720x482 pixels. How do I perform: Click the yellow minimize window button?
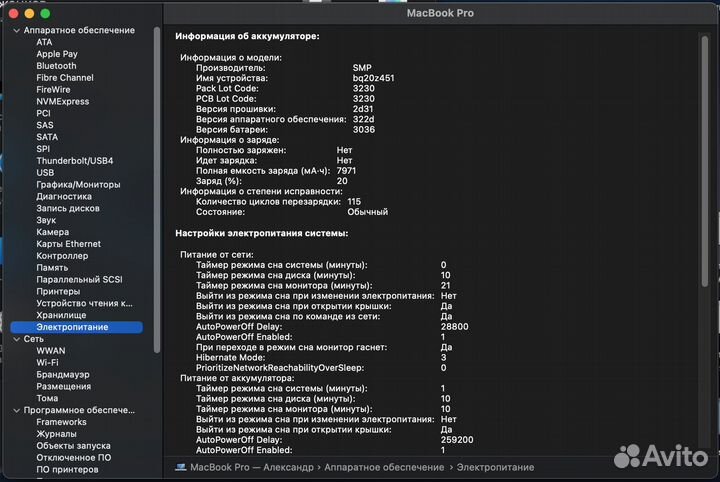tap(29, 14)
